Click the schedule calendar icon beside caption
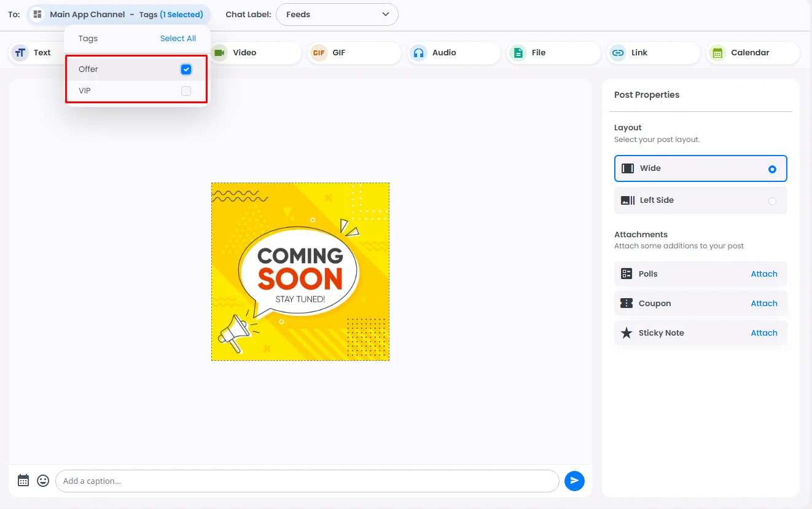This screenshot has height=509, width=812. pos(23,481)
